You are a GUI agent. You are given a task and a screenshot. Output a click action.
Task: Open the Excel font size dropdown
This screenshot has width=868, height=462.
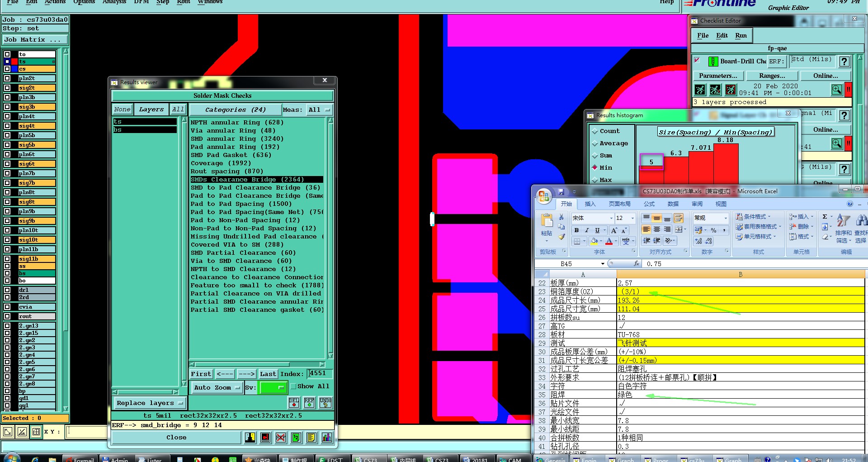632,218
